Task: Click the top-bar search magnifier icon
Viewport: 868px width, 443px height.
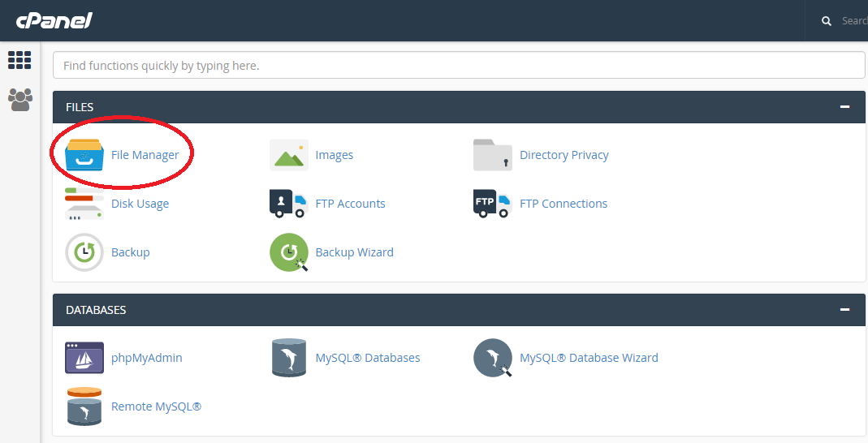Action: 827,21
